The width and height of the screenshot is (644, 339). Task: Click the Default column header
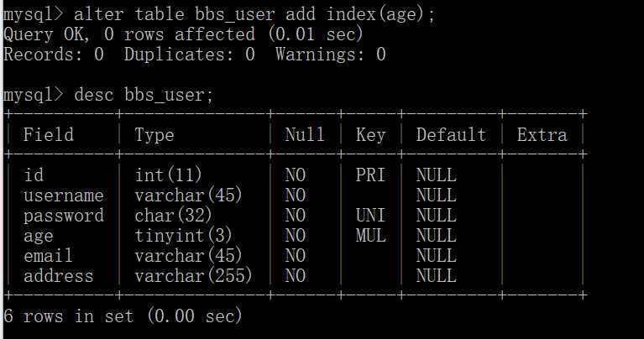(x=451, y=134)
